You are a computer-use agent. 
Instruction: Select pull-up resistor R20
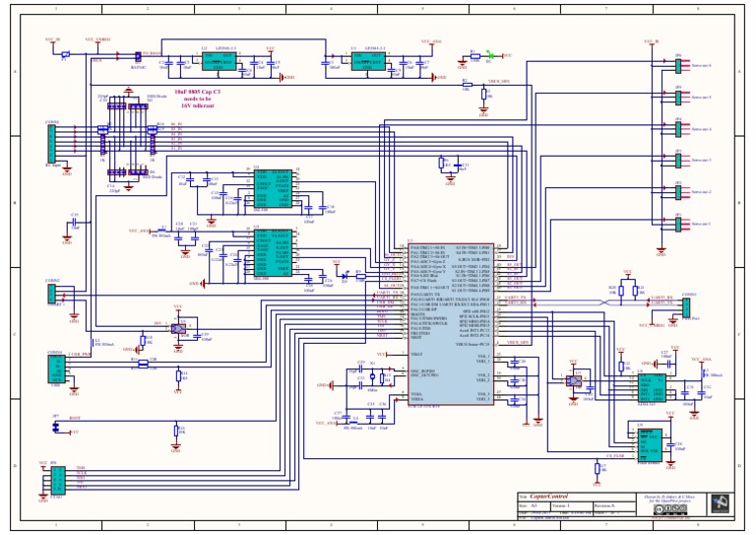(621, 291)
